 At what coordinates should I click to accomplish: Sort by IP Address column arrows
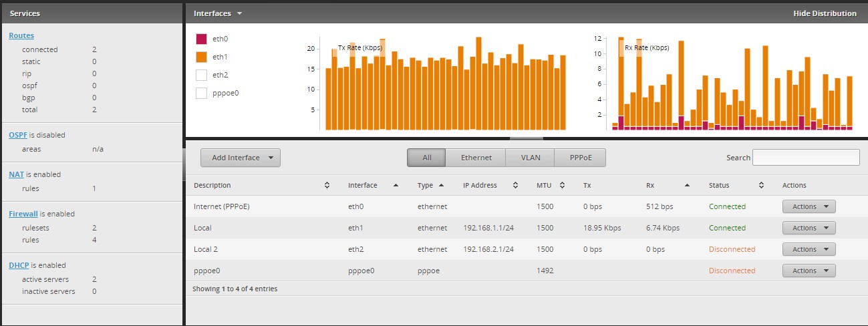pos(516,186)
